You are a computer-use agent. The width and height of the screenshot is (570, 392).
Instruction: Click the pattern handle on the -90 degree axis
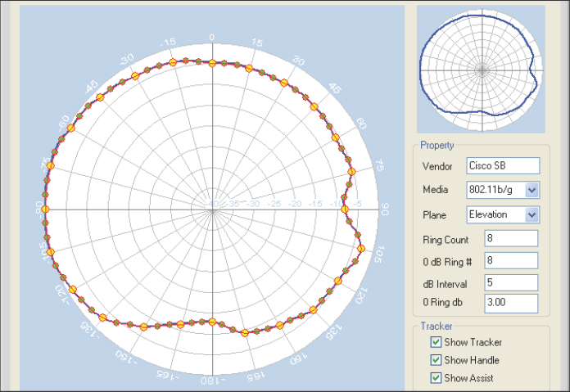click(45, 210)
